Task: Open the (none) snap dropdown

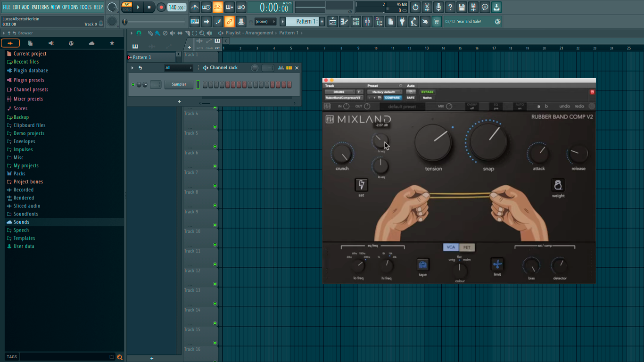Action: [x=265, y=21]
